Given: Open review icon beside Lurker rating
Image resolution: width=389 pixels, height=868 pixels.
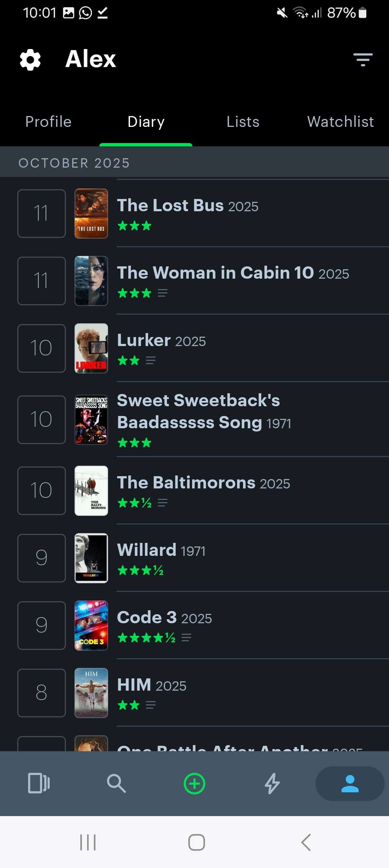Looking at the screenshot, I should (151, 360).
